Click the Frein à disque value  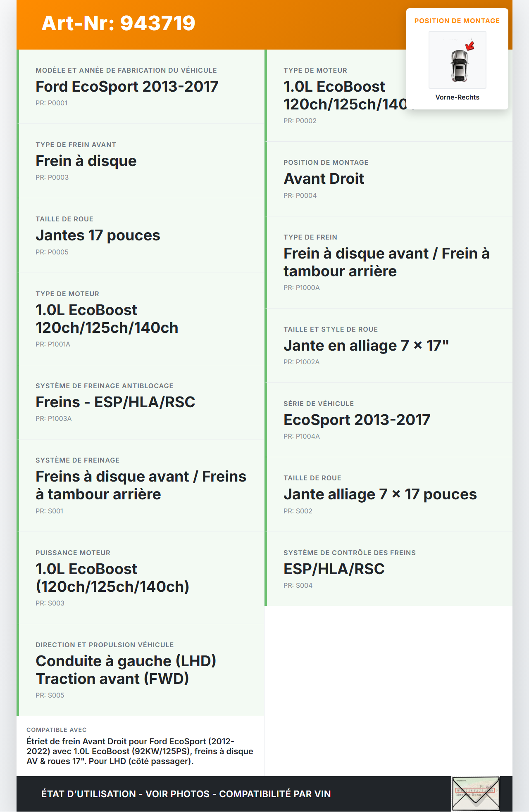[86, 161]
